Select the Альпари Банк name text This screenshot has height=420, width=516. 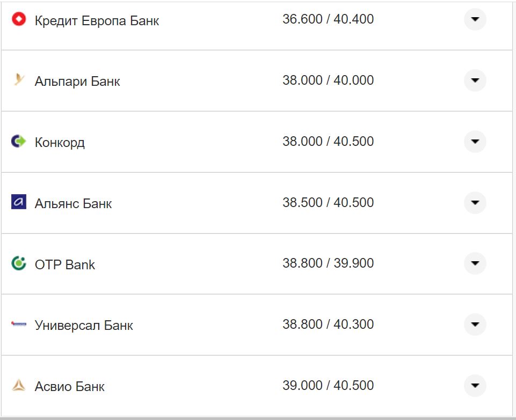[x=77, y=82]
